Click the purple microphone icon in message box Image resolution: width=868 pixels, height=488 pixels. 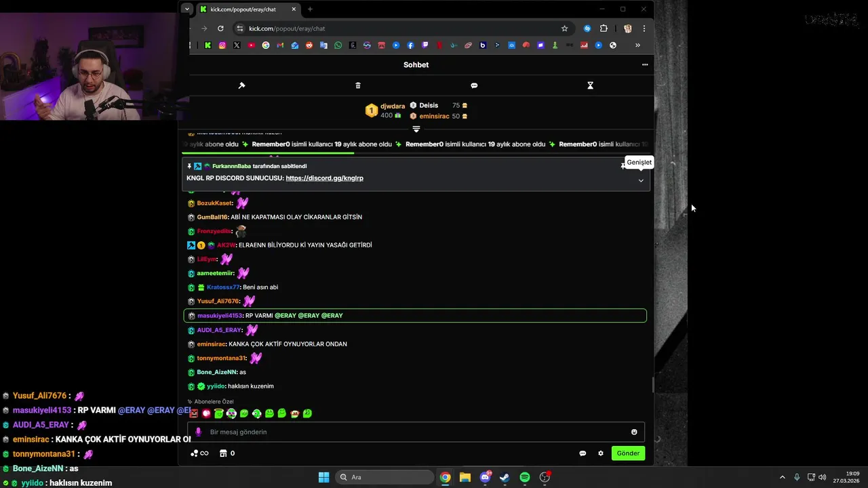pyautogui.click(x=198, y=432)
